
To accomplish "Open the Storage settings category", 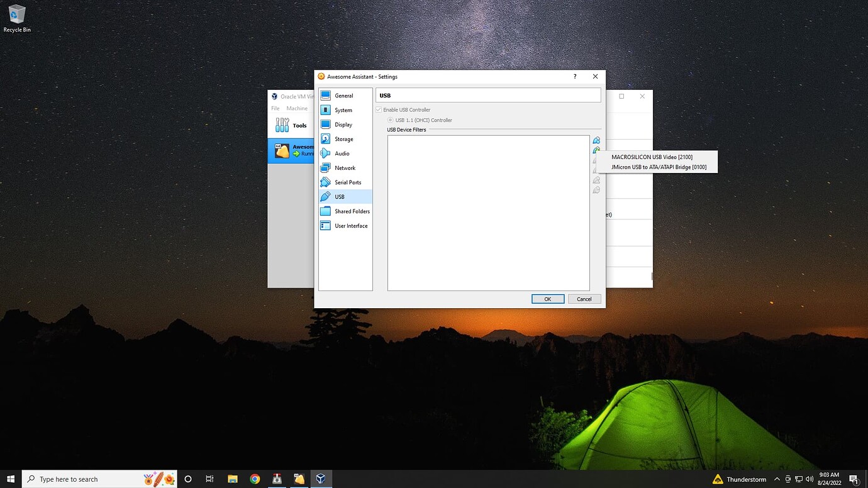I will (x=345, y=139).
